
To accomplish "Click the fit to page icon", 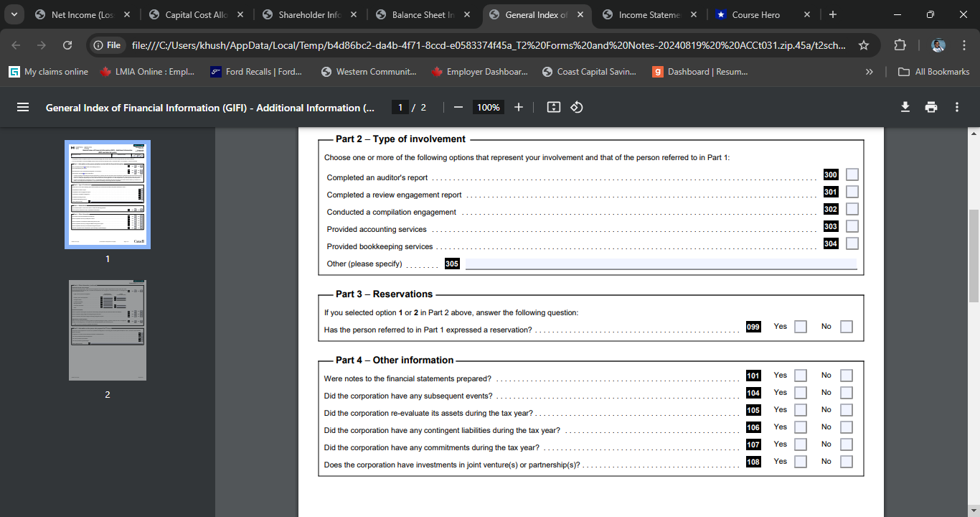I will point(553,107).
